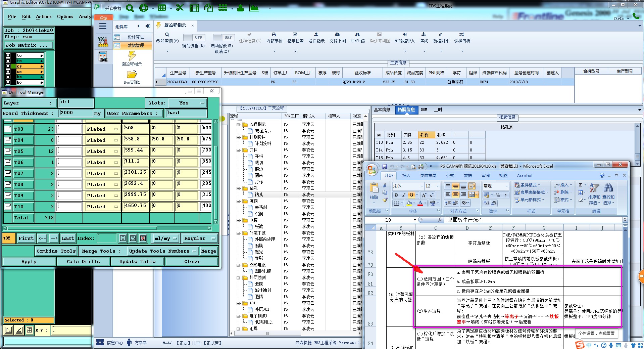
Task: Click the Combine Tools button
Action: 56,251
